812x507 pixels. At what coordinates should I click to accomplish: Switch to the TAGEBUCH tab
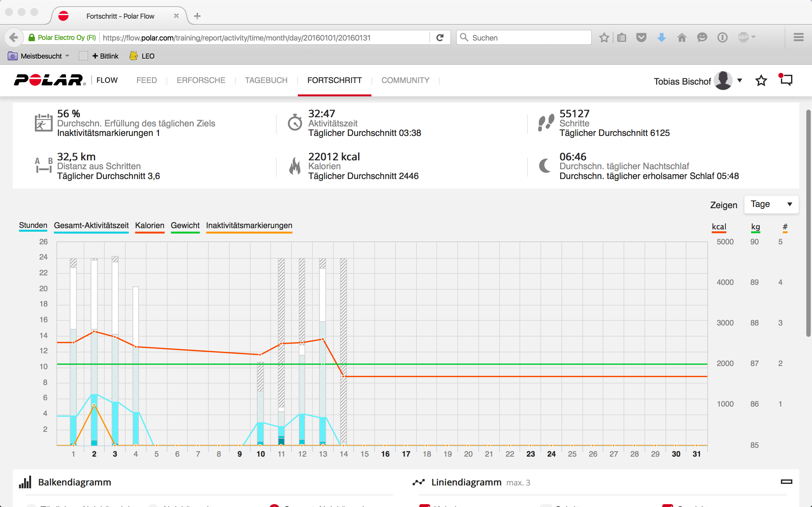click(266, 80)
